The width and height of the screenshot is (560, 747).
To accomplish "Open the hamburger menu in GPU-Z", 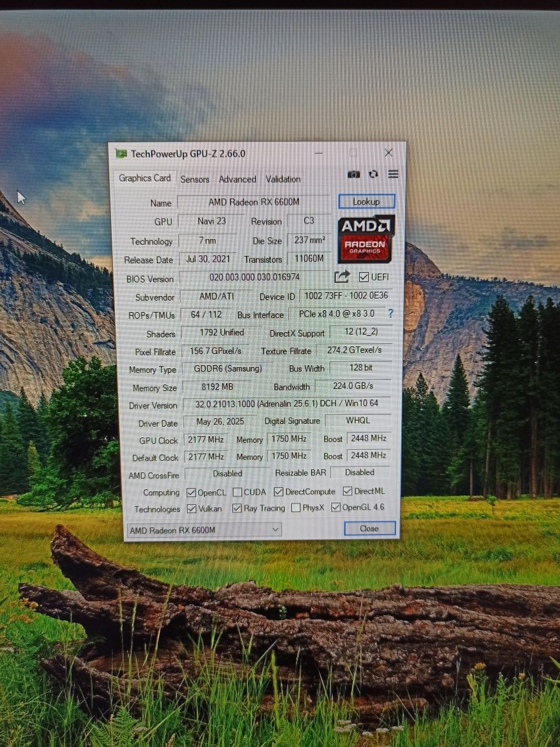I will pyautogui.click(x=393, y=174).
